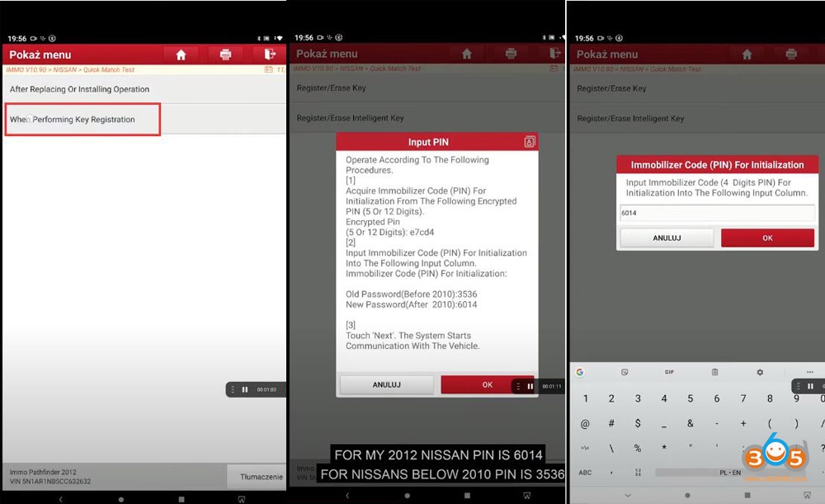Screen dimensions: 825x504
Task: Tap the 6 key on the keyboard
Action: click(x=717, y=398)
